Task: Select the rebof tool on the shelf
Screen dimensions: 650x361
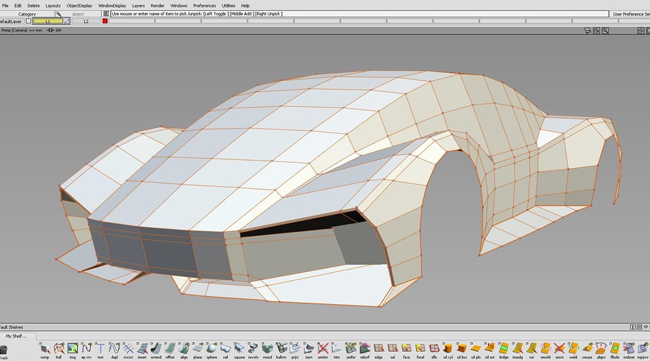Action: (365, 351)
